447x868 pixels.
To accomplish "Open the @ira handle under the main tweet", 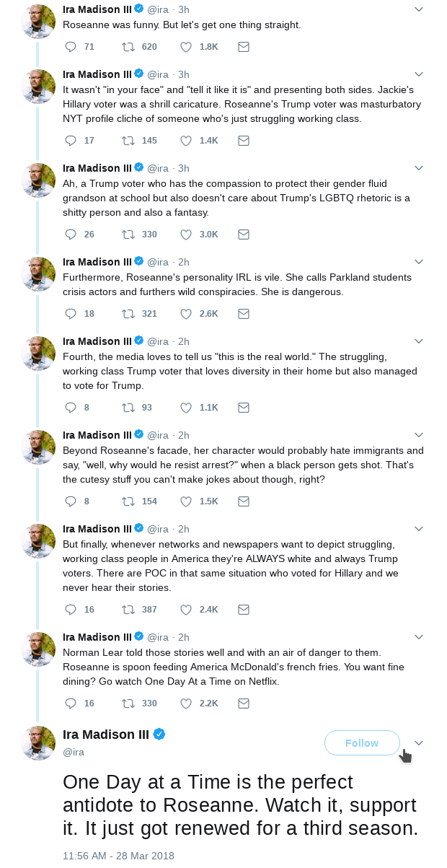I will point(74,752).
